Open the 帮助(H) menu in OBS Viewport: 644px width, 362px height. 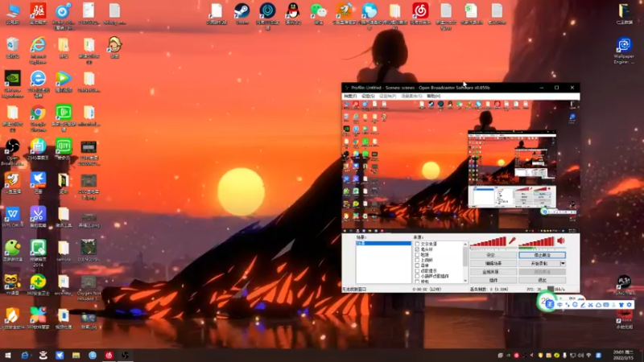click(x=433, y=96)
